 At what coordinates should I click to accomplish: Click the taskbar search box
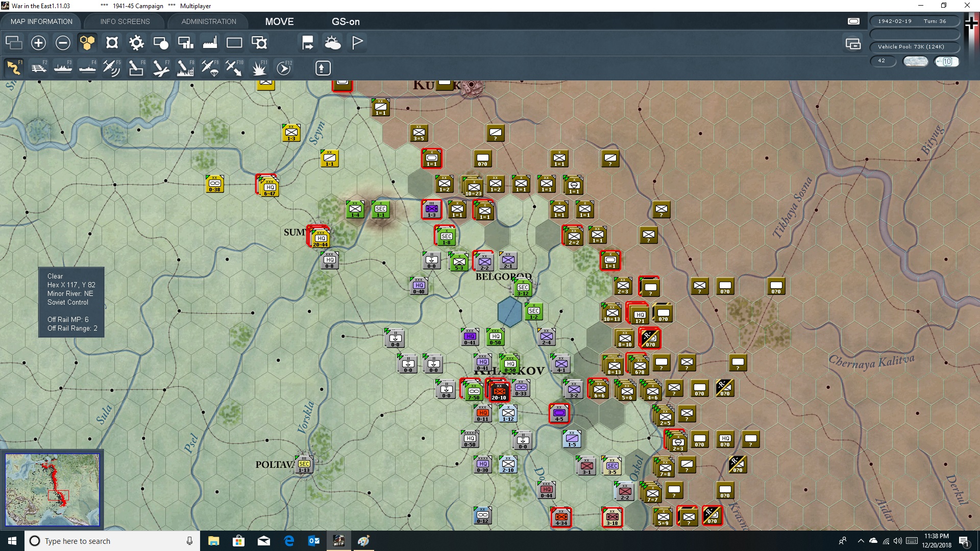tap(112, 541)
